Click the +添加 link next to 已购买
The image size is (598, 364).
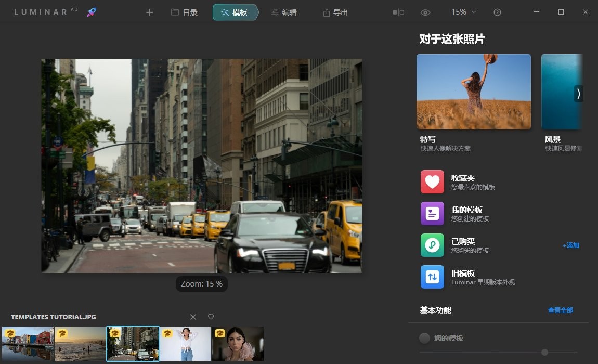pyautogui.click(x=570, y=245)
